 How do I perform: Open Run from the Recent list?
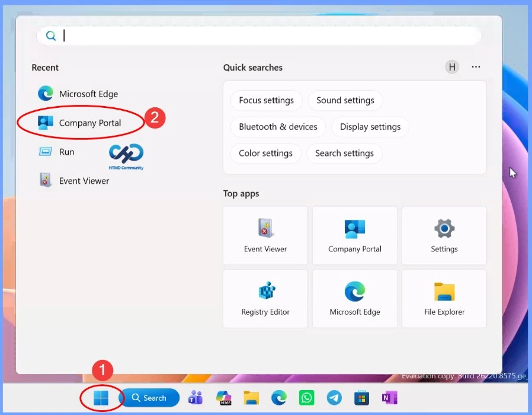(x=57, y=151)
